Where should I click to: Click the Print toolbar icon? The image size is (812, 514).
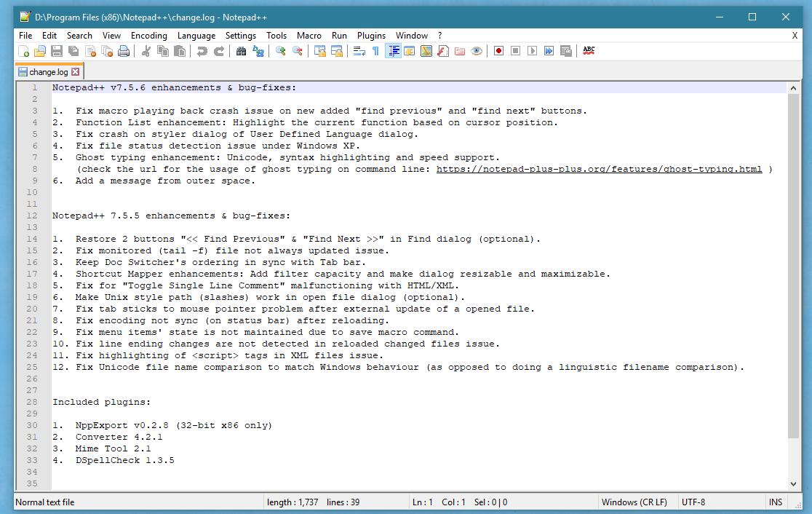tap(122, 50)
